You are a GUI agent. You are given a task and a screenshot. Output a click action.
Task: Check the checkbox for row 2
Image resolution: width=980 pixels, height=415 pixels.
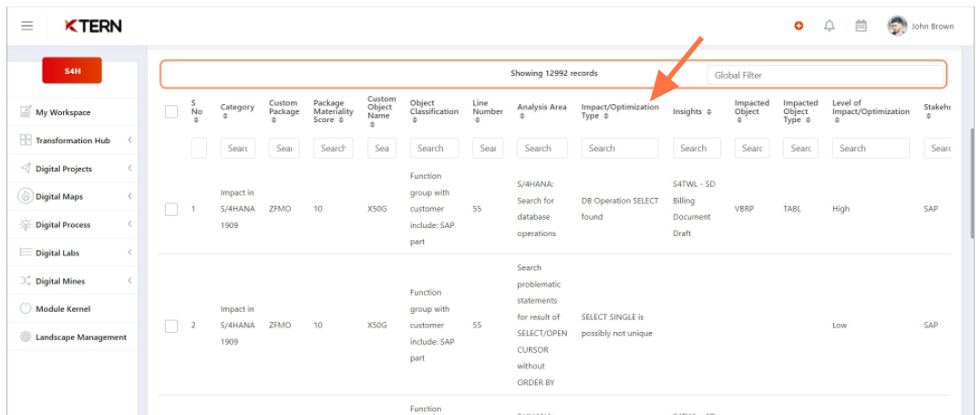[x=171, y=326]
